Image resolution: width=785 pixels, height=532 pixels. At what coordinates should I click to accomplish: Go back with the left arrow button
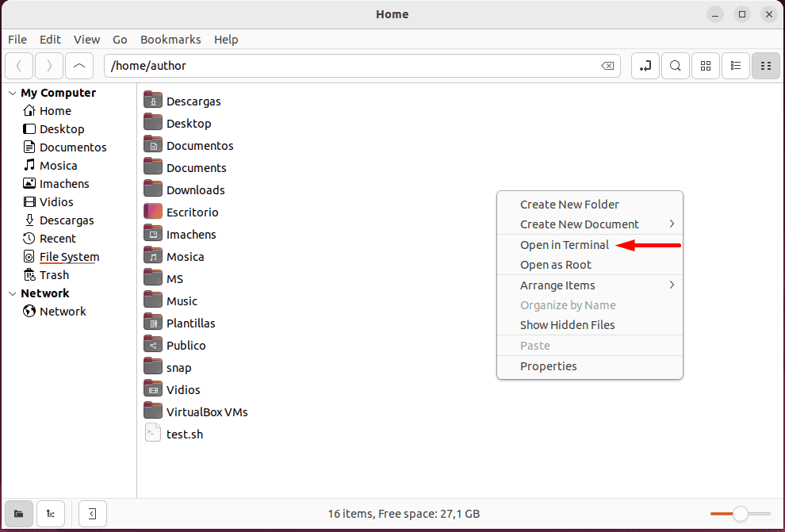click(19, 66)
